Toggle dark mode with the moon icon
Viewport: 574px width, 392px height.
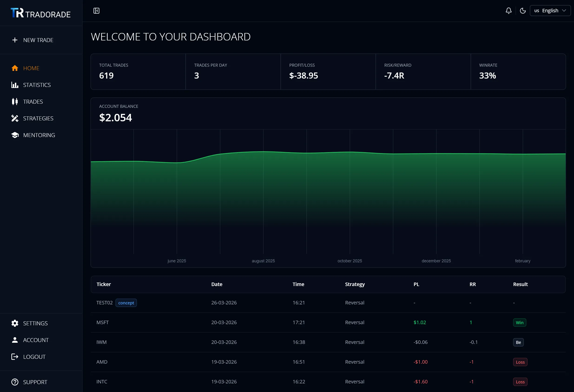coord(523,11)
